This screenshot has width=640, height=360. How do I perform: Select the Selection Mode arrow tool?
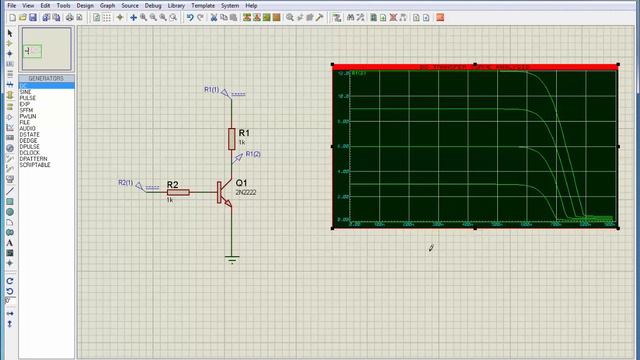[10, 33]
